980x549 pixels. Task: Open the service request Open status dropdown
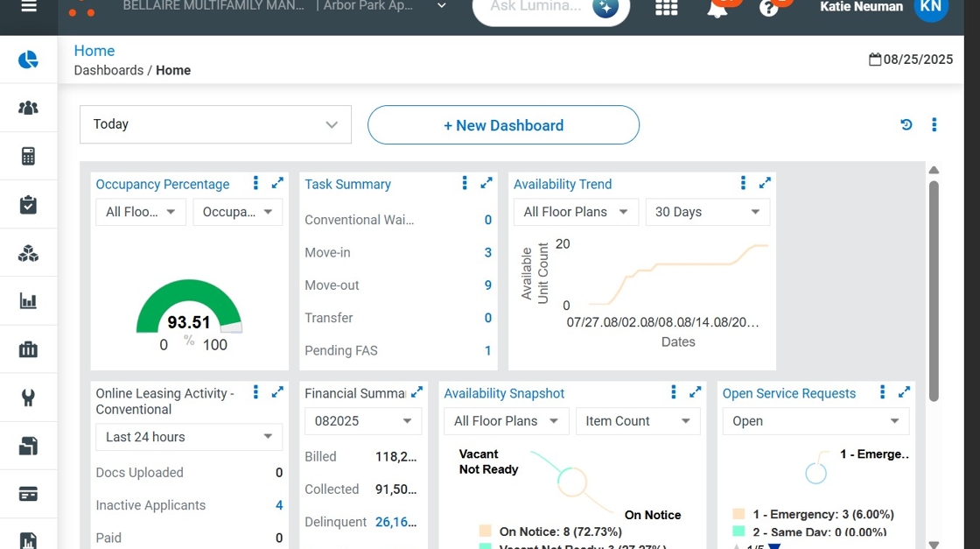tap(815, 421)
